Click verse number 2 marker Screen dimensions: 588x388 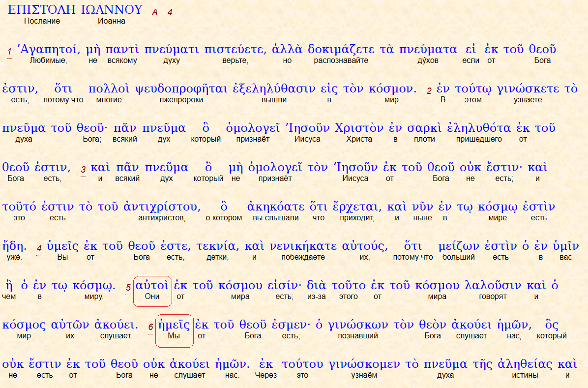[x=429, y=91]
